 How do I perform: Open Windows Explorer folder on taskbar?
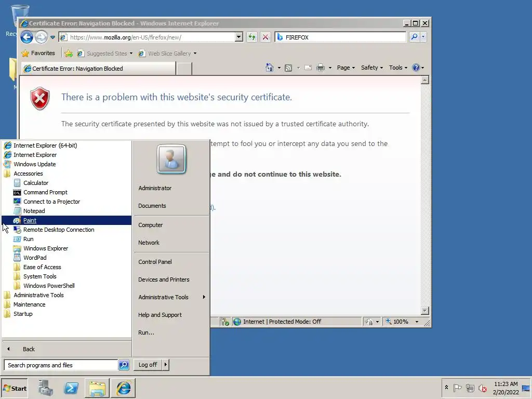pos(97,388)
